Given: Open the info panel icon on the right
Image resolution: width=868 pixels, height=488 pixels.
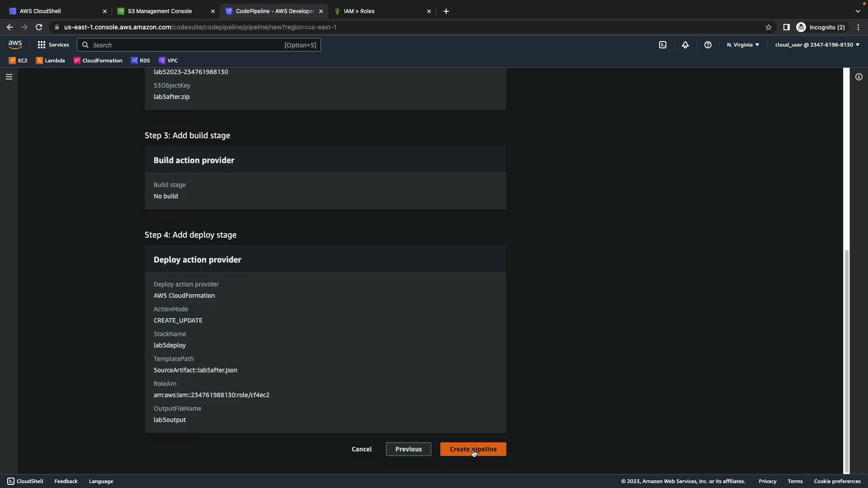Looking at the screenshot, I should pos(859,77).
